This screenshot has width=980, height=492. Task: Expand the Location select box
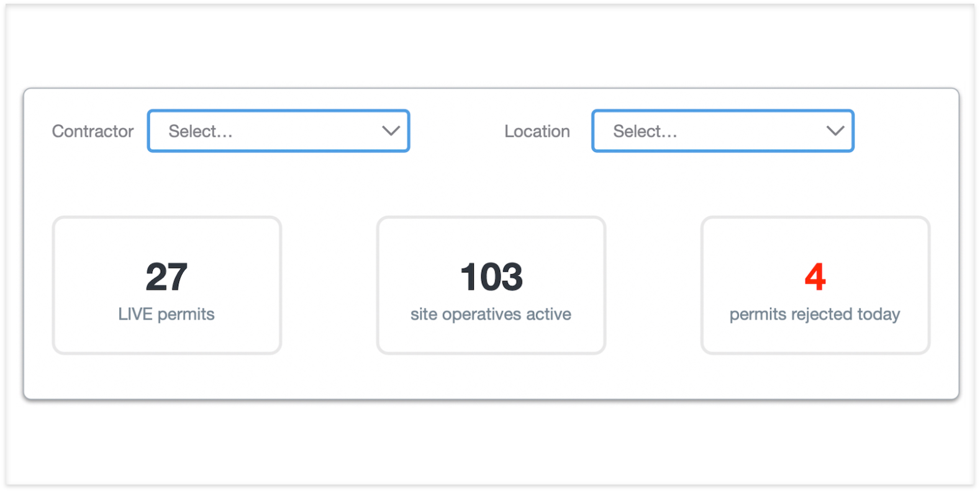(723, 131)
